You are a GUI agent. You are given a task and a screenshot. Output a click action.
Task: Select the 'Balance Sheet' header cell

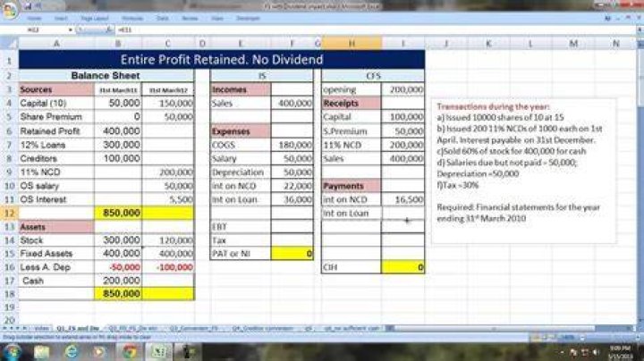pyautogui.click(x=106, y=75)
